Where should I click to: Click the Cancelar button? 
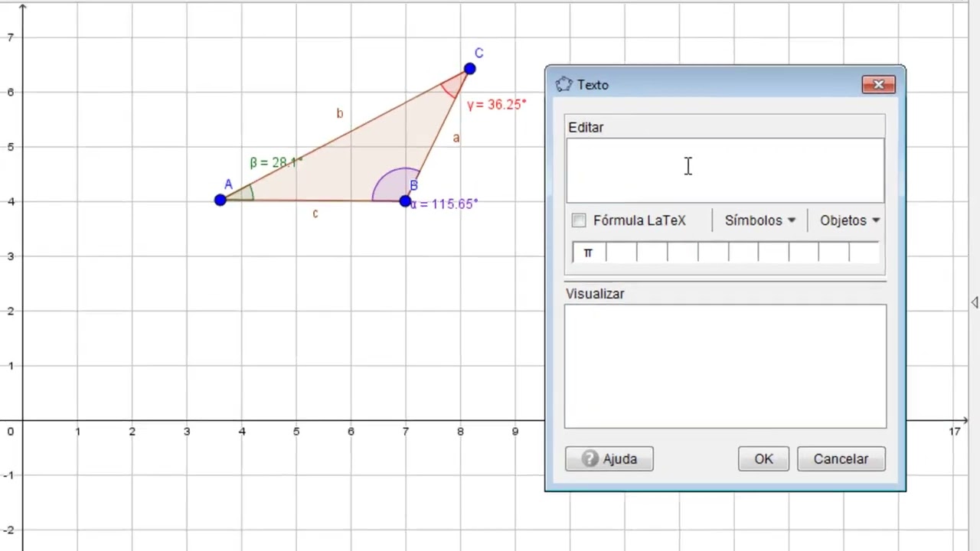(841, 459)
